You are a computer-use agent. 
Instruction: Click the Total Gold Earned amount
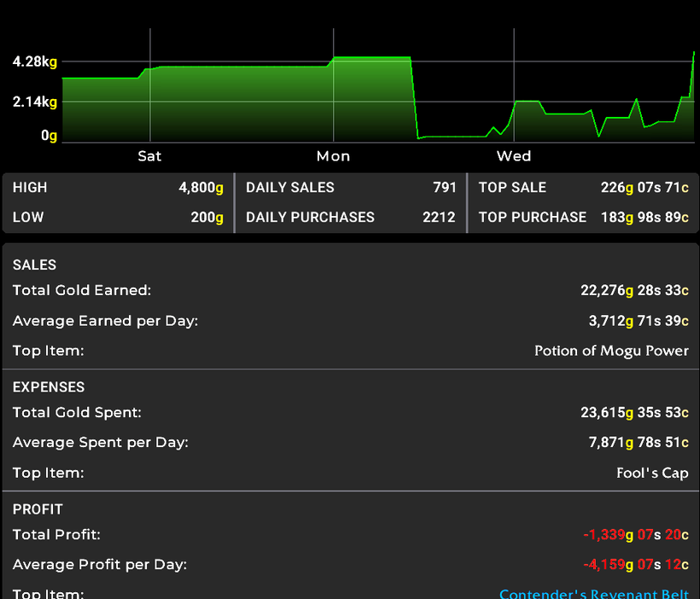[x=634, y=290]
